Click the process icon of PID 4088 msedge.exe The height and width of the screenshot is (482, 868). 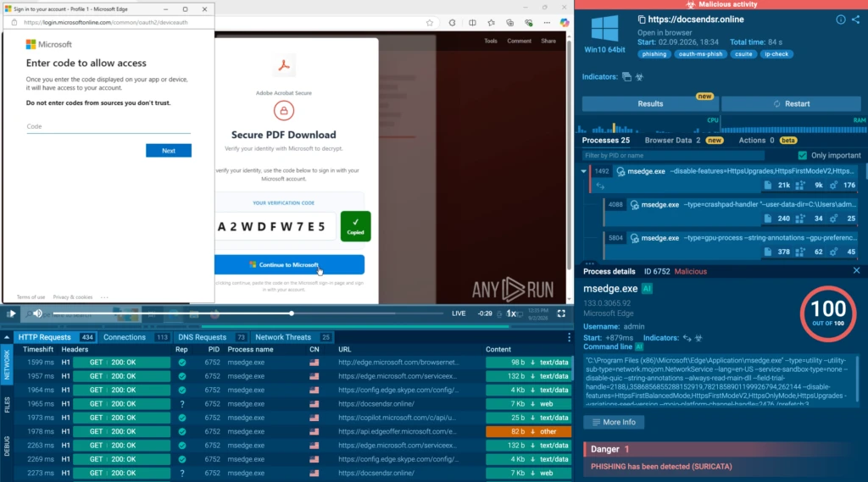click(634, 205)
